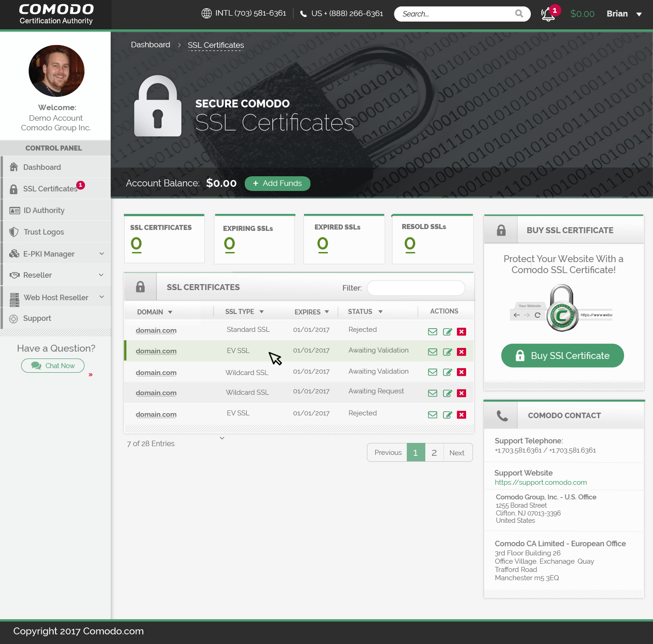This screenshot has width=653, height=644.
Task: Click the Comodo Certification Authority logo
Action: [56, 14]
